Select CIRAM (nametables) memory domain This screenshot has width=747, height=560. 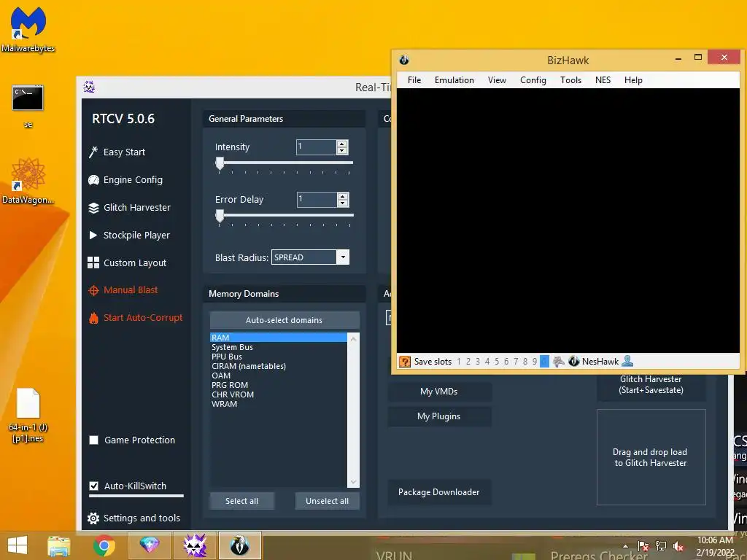pos(279,366)
